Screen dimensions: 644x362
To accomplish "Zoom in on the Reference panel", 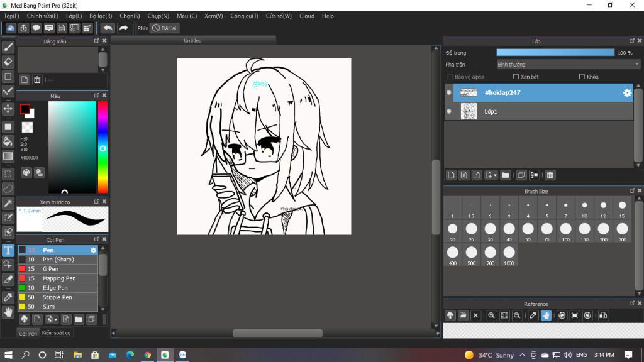I will click(491, 315).
